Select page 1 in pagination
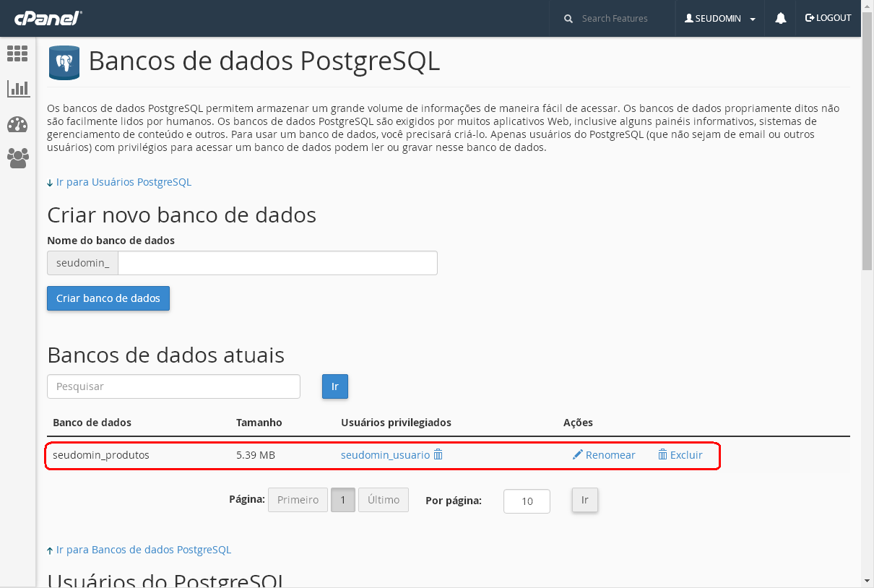874x588 pixels. coord(343,500)
